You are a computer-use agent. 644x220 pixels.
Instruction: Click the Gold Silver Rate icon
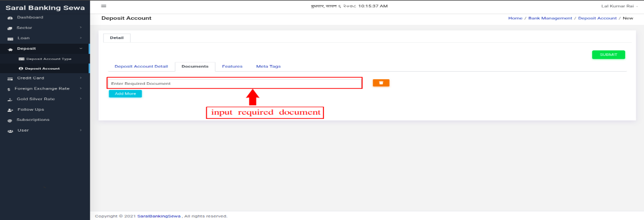click(x=10, y=99)
